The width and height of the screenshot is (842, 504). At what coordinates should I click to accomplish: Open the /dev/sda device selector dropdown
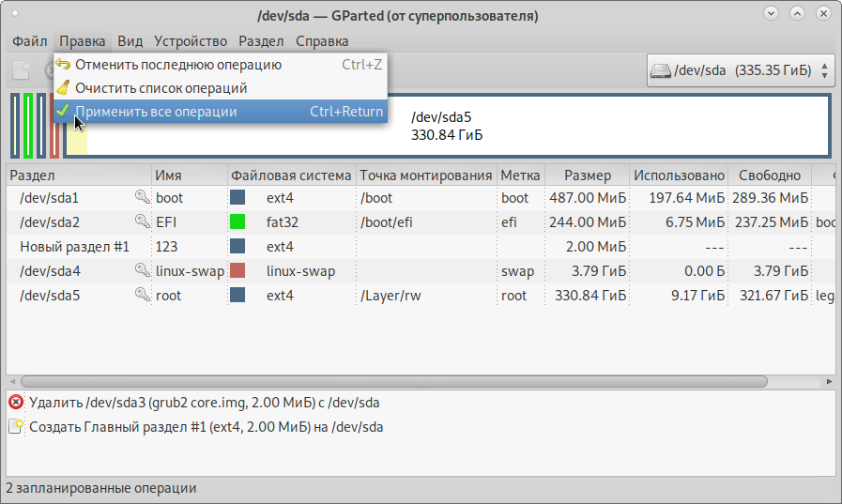click(741, 70)
